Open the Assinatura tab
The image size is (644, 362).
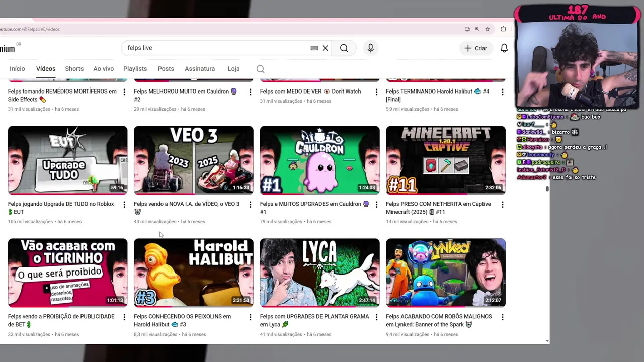pyautogui.click(x=200, y=69)
